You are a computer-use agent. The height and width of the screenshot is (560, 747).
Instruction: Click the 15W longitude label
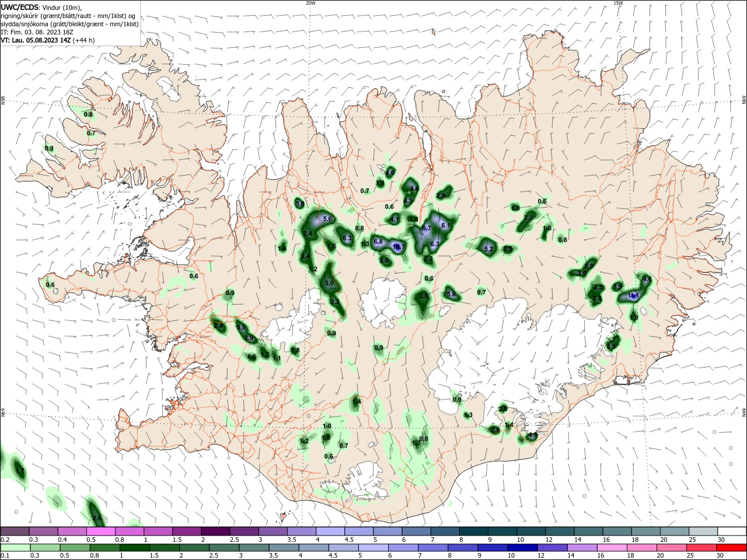(618, 3)
